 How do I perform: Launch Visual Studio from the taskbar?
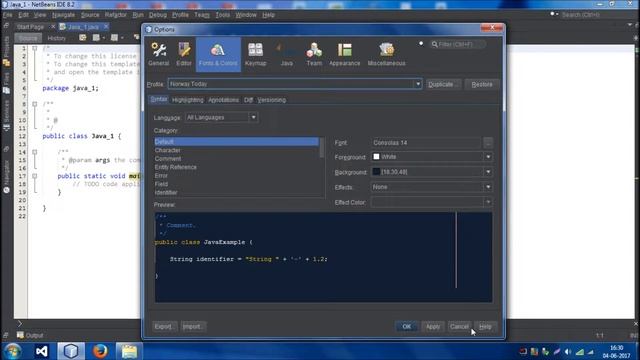click(x=42, y=351)
